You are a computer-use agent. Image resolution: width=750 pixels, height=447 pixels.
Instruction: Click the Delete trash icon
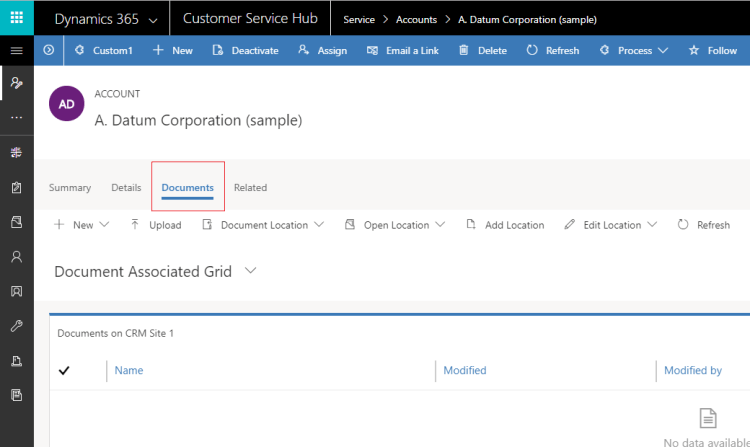tap(463, 51)
